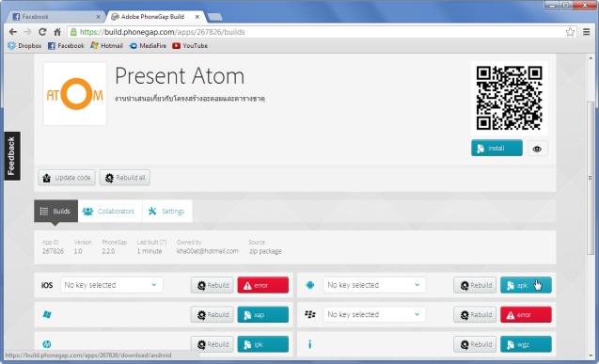Expand the BlackBerry key selection dropdown
The image size is (599, 364).
click(x=374, y=315)
